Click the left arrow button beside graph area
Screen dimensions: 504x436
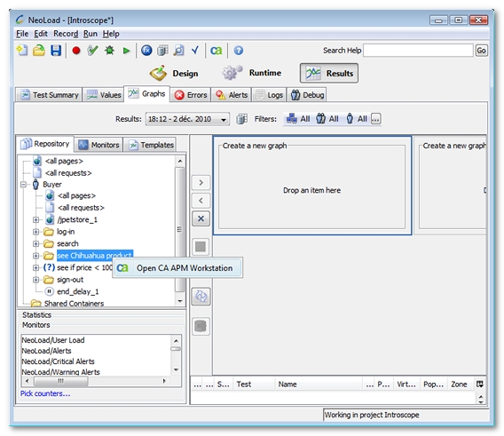(201, 201)
